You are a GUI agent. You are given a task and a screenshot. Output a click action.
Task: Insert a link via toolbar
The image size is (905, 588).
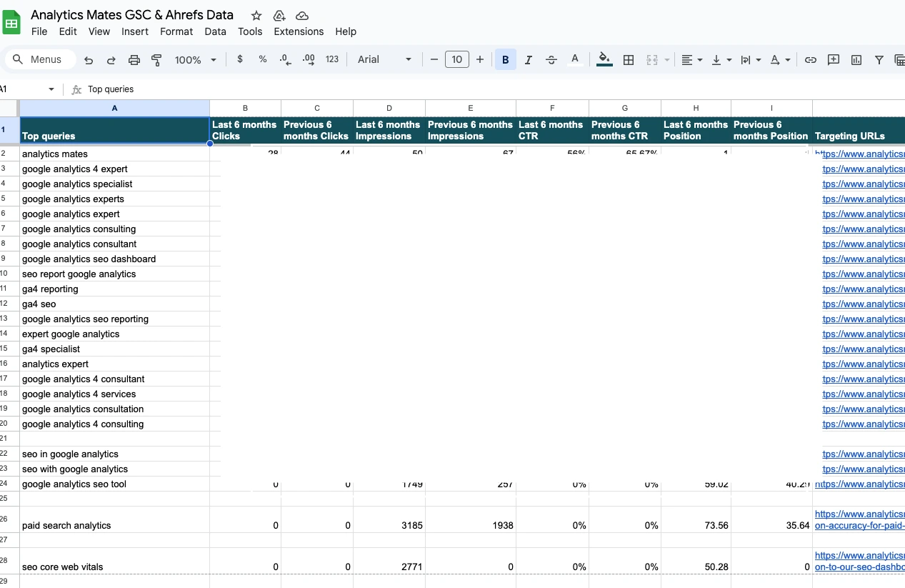click(811, 60)
